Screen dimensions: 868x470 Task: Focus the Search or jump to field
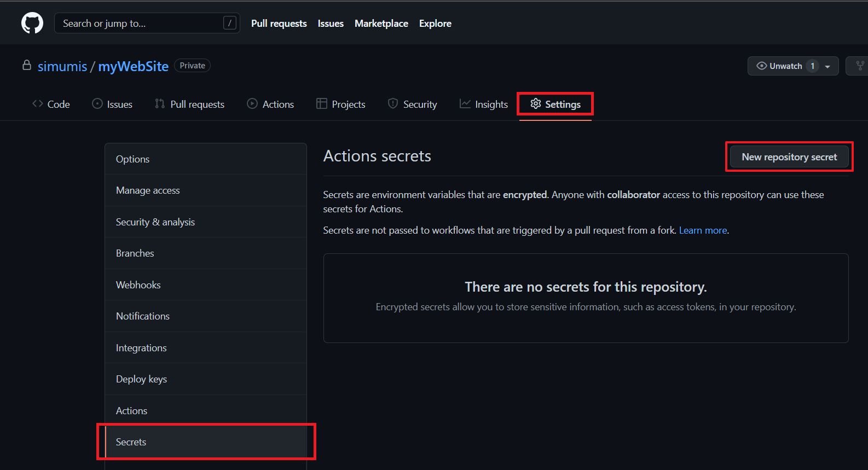(x=140, y=23)
